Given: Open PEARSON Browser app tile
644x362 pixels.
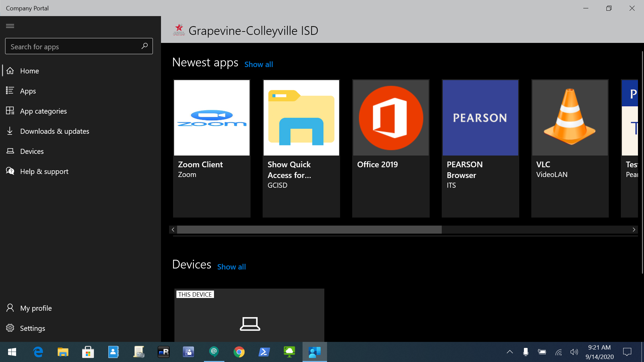Looking at the screenshot, I should 480,148.
